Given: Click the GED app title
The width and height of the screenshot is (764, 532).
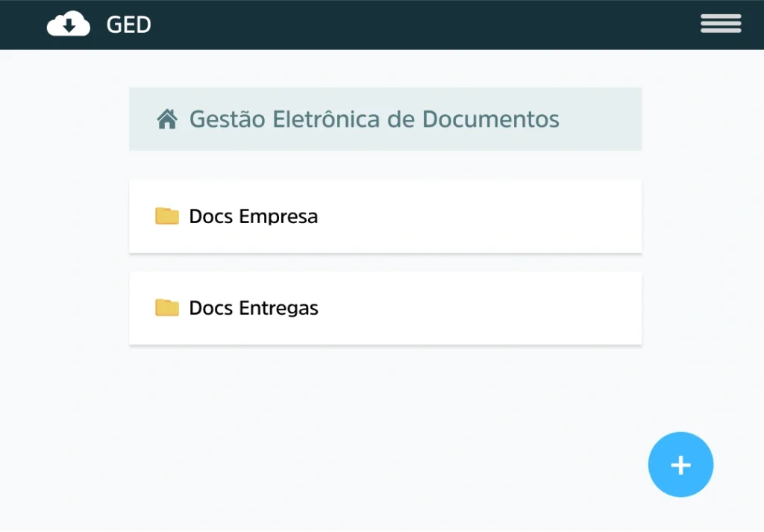Looking at the screenshot, I should tap(129, 25).
